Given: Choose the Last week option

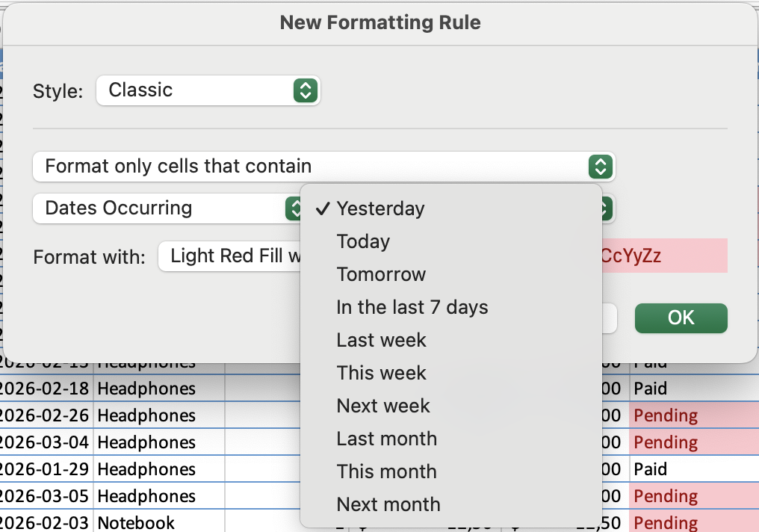Looking at the screenshot, I should [381, 340].
